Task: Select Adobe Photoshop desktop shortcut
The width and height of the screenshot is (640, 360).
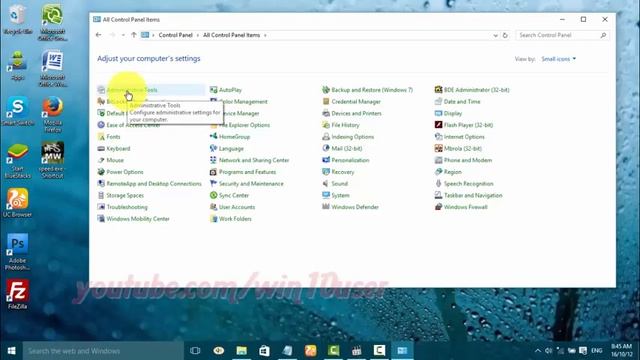Action: [17, 252]
